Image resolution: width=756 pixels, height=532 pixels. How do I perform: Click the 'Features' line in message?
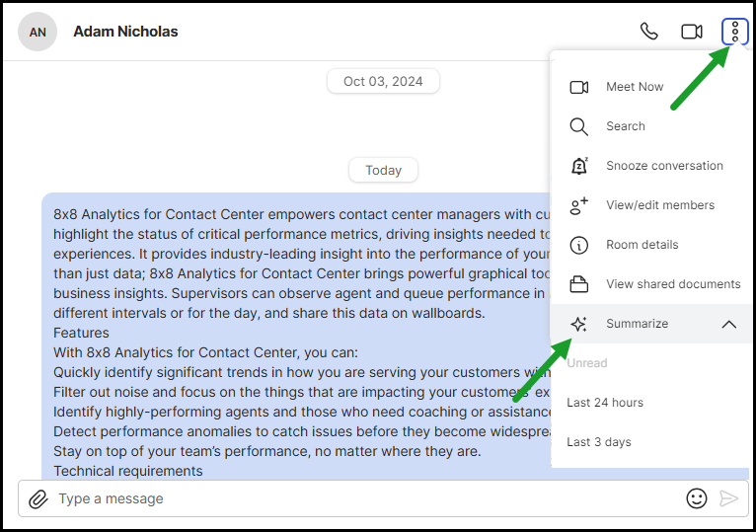(x=81, y=333)
